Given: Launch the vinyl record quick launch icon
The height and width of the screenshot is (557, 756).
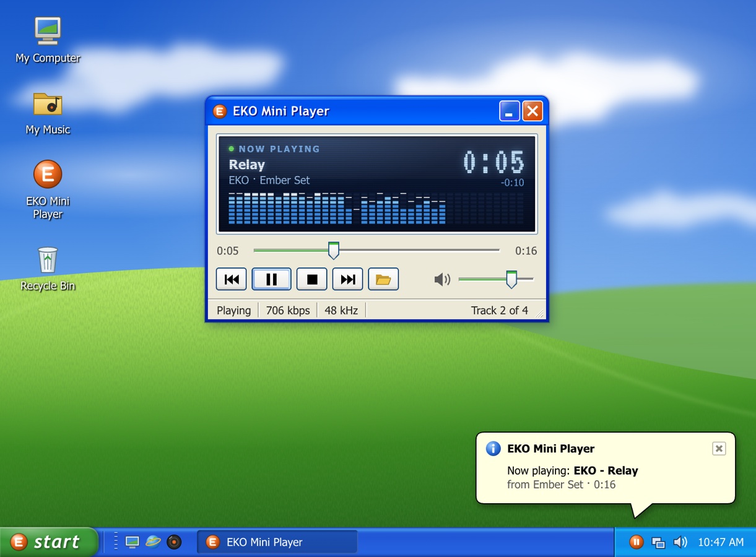Looking at the screenshot, I should [175, 542].
